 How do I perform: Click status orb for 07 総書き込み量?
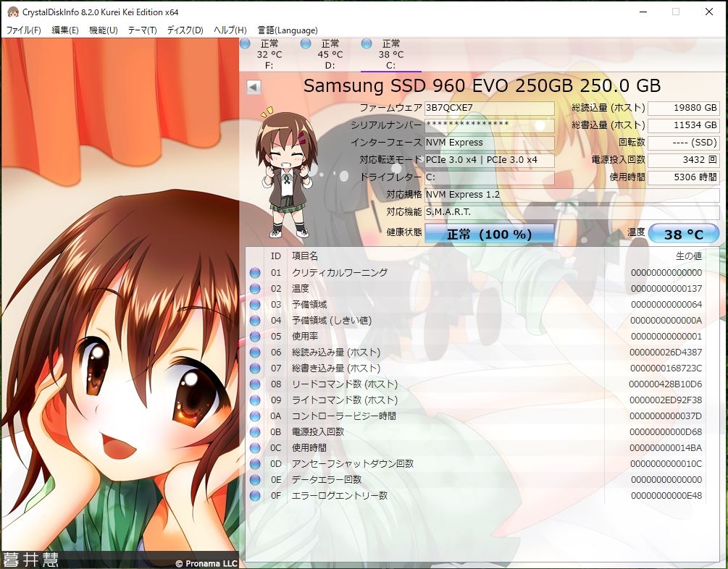click(255, 368)
